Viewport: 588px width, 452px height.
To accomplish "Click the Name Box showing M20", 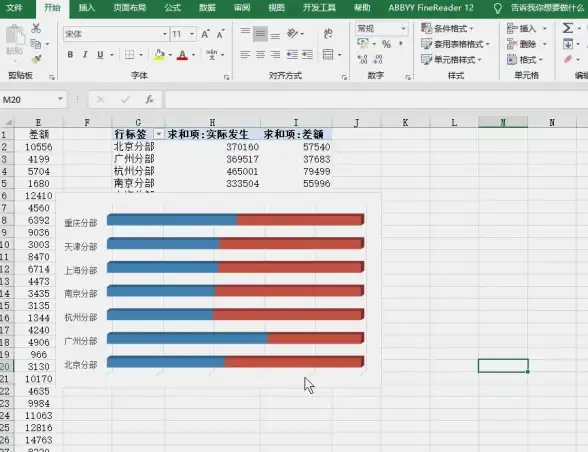I will click(28, 100).
